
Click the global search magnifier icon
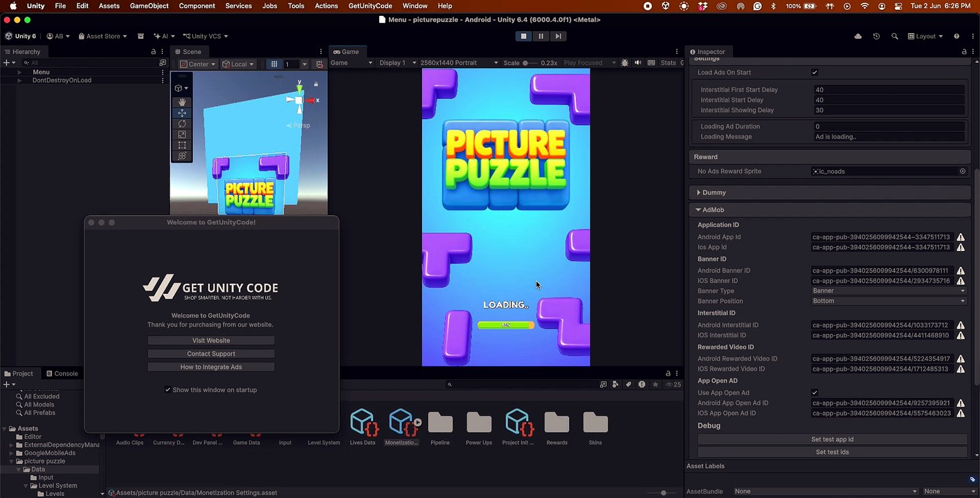tap(894, 36)
